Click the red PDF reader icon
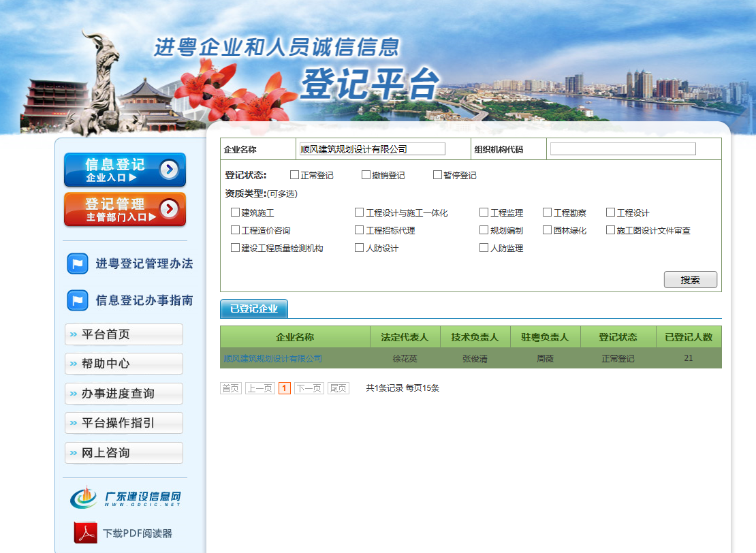The width and height of the screenshot is (756, 553). click(86, 533)
